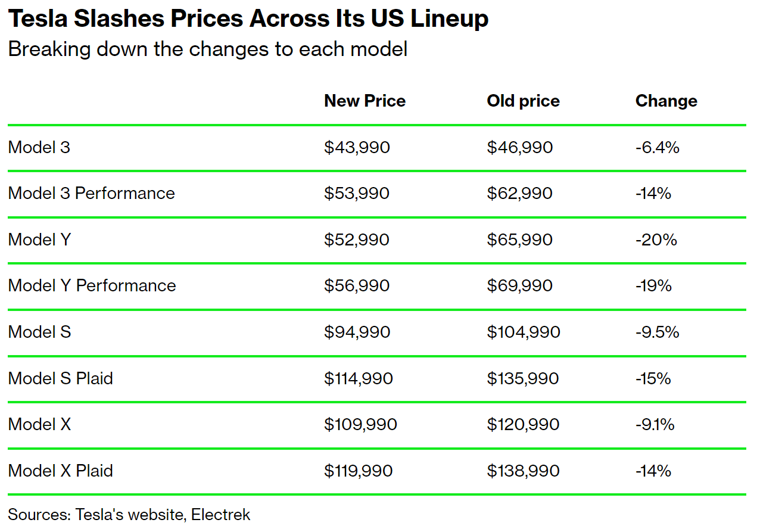Click the 'Change' column header

(666, 101)
